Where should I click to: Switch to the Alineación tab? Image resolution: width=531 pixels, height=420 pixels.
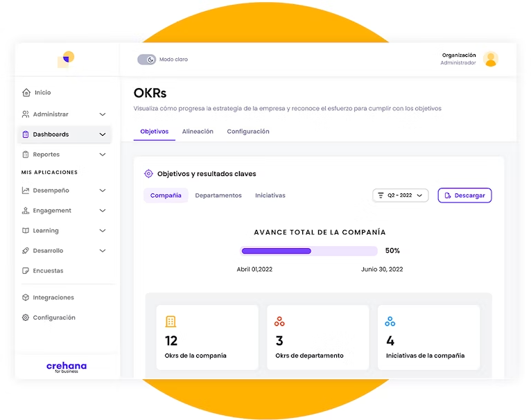tap(198, 132)
